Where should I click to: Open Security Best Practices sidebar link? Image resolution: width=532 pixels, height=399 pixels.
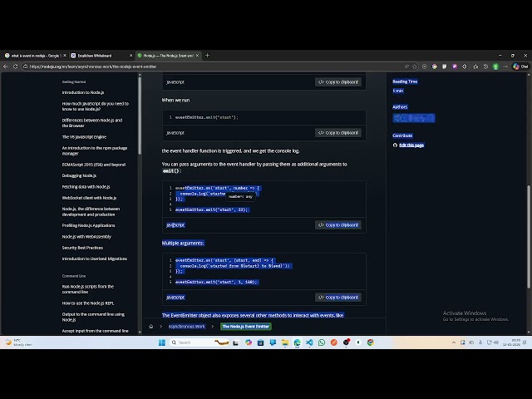[82, 248]
